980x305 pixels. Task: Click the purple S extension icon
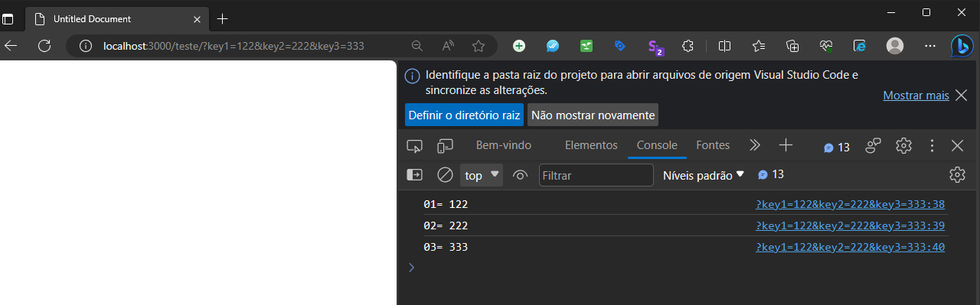click(655, 47)
